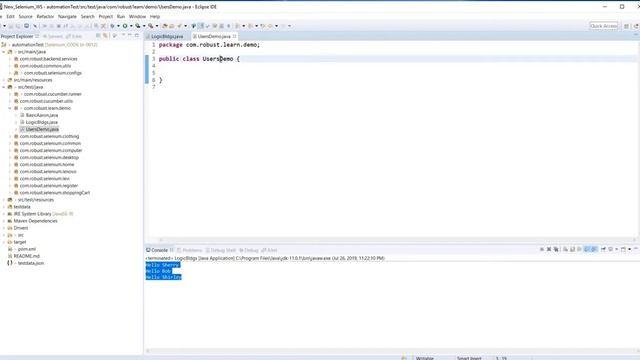
Task: Open the Coverage launch dropdown arrow
Action: (144, 26)
